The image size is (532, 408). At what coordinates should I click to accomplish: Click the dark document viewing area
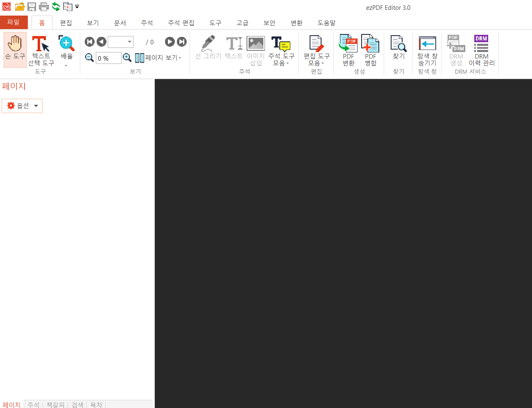point(343,243)
